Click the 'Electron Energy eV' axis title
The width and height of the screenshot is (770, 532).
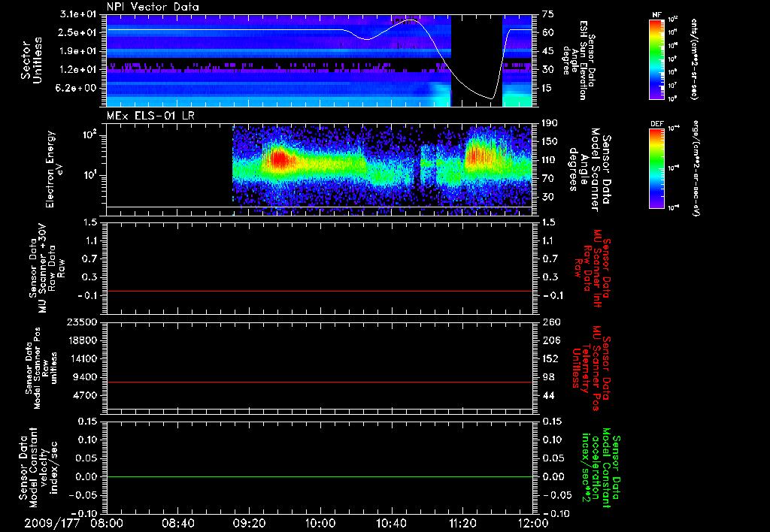56,169
